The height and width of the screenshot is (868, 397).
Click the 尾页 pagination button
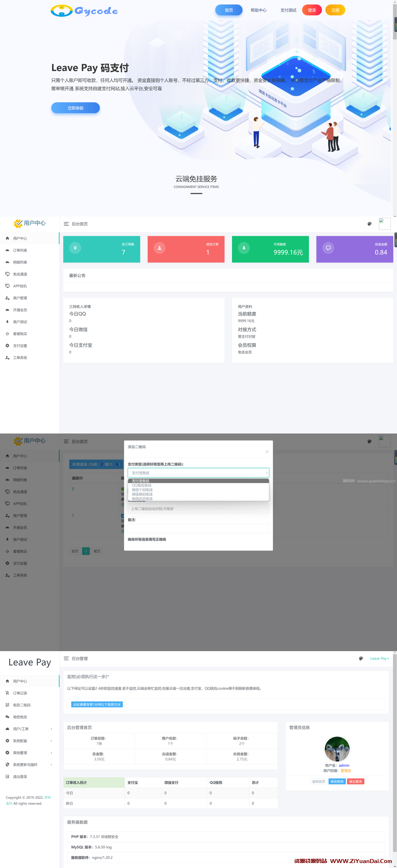click(97, 551)
